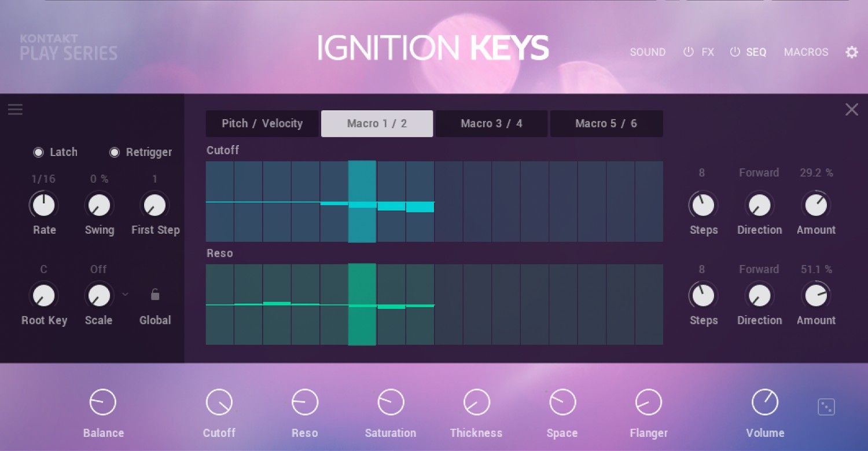The image size is (868, 451).
Task: Open the settings gear icon
Action: 851,52
